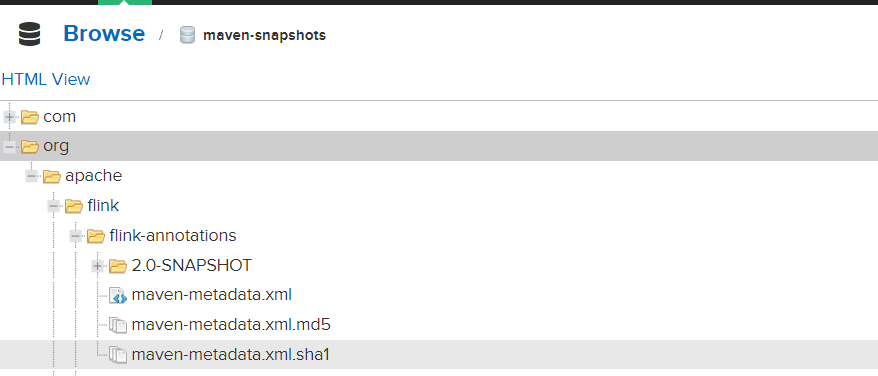
Task: Click the maven-snapshots repository cylinder icon
Action: [x=187, y=35]
